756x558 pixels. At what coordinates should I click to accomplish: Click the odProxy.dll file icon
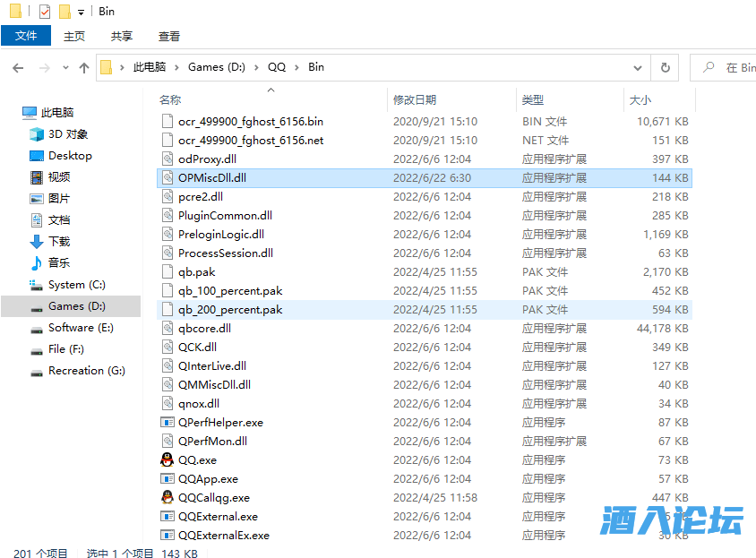[168, 159]
